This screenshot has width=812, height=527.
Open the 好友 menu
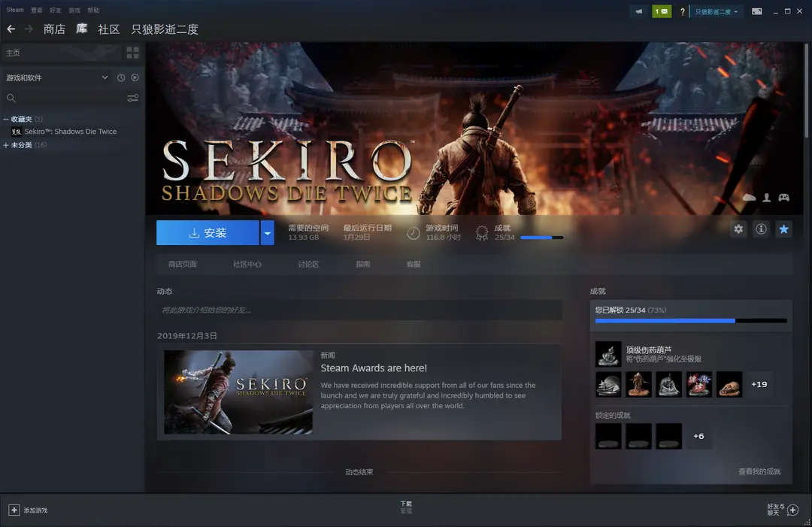click(x=56, y=10)
